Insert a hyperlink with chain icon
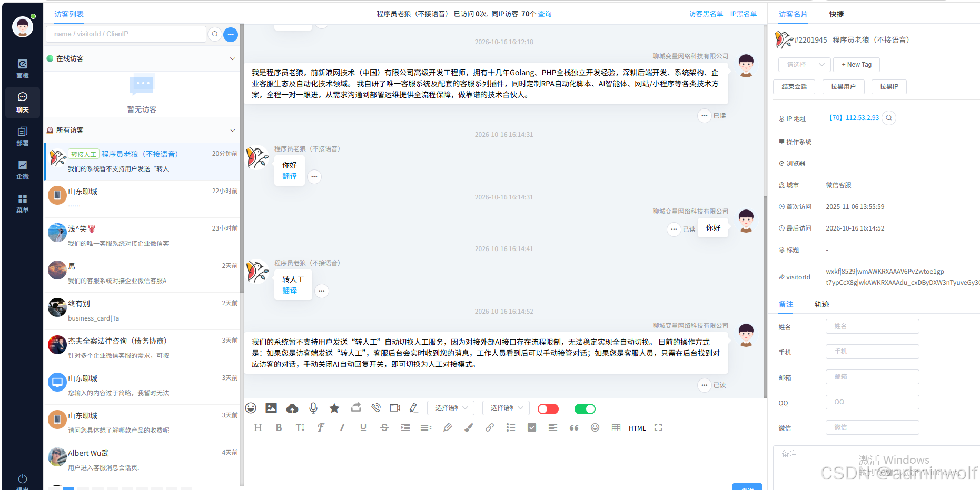The height and width of the screenshot is (490, 980). 490,428
